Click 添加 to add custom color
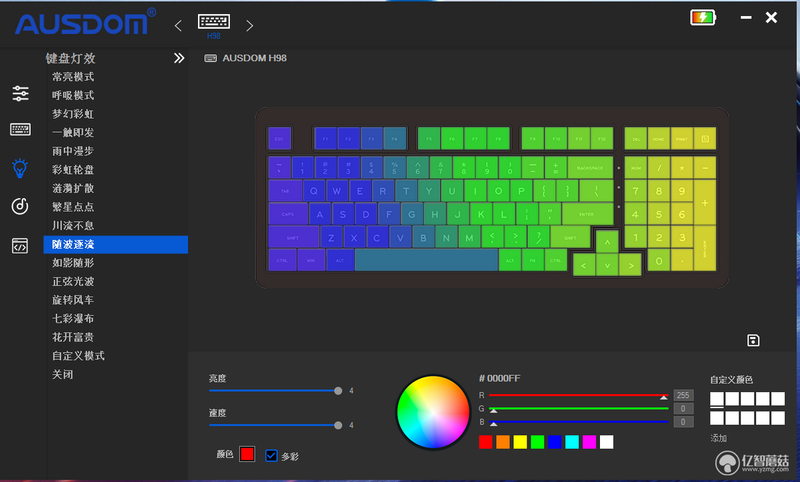The image size is (800, 482). pos(718,438)
